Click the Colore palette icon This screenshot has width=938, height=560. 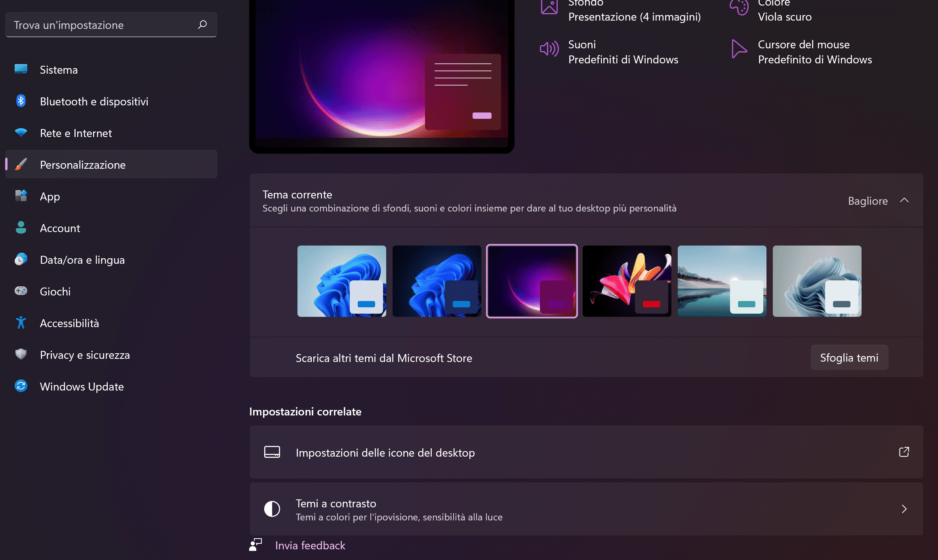click(x=739, y=7)
